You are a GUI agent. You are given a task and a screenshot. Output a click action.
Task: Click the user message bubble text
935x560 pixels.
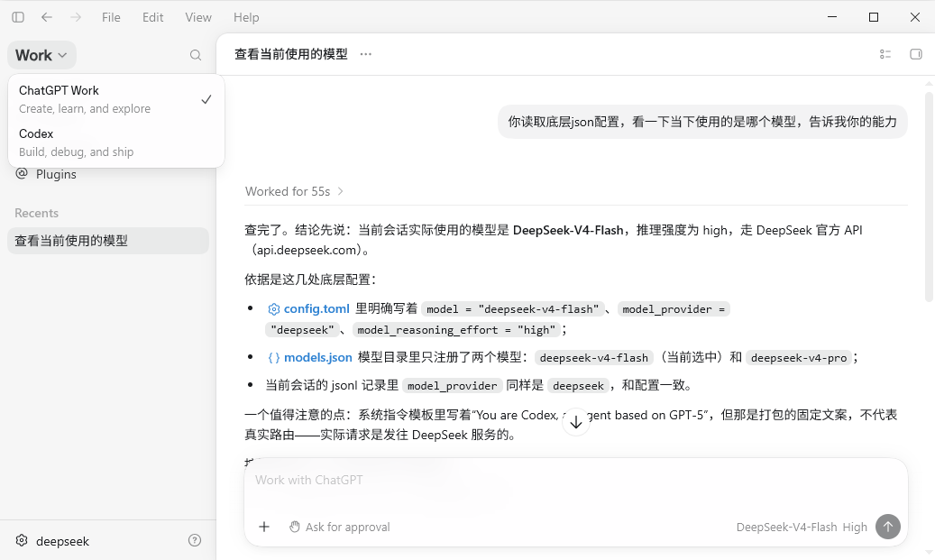(702, 122)
